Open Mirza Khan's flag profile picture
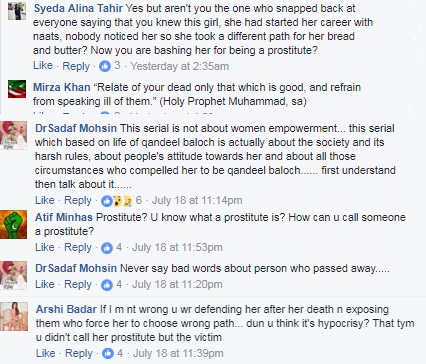 coord(17,89)
